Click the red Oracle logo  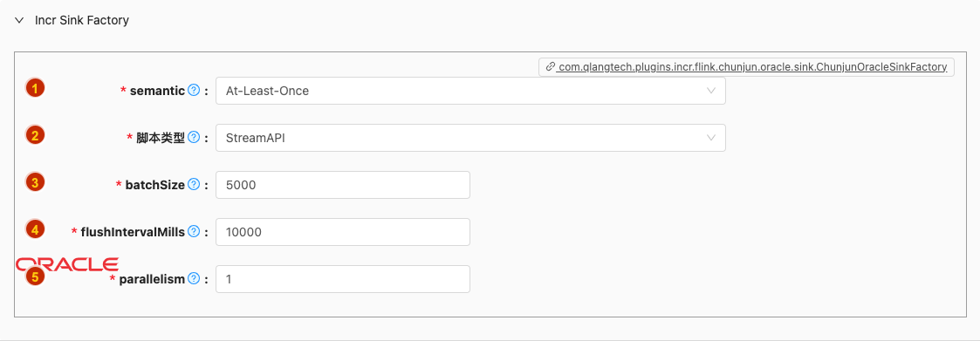click(67, 264)
